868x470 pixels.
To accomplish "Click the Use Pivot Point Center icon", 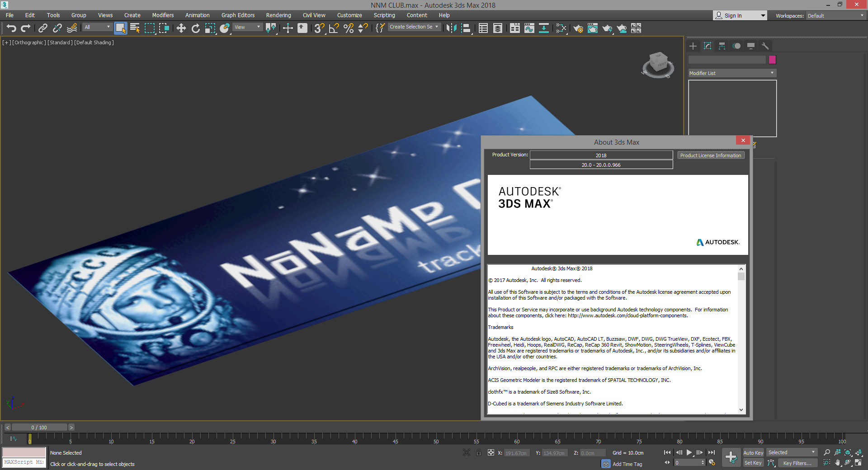I will pos(271,28).
